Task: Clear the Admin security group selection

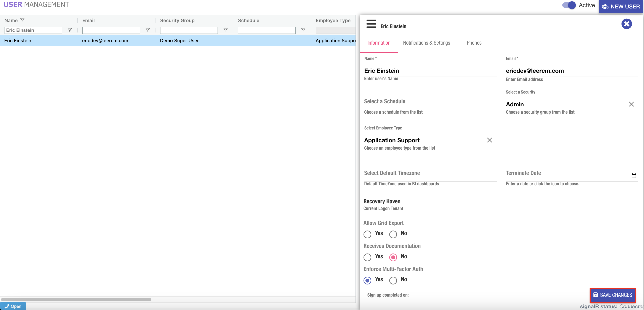Action: coord(631,104)
